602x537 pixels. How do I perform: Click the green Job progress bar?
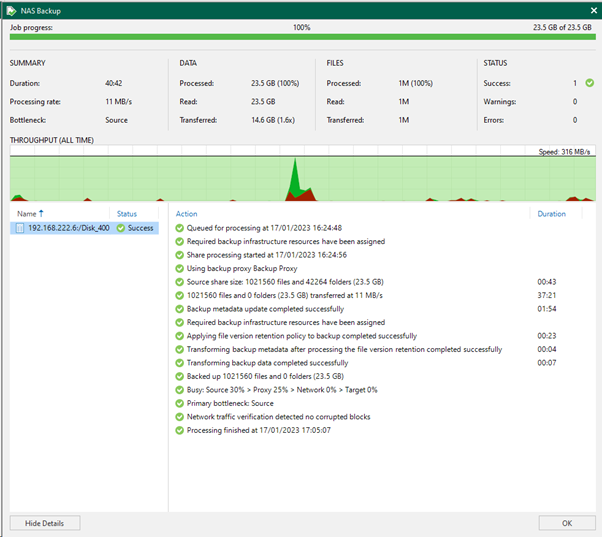point(303,37)
